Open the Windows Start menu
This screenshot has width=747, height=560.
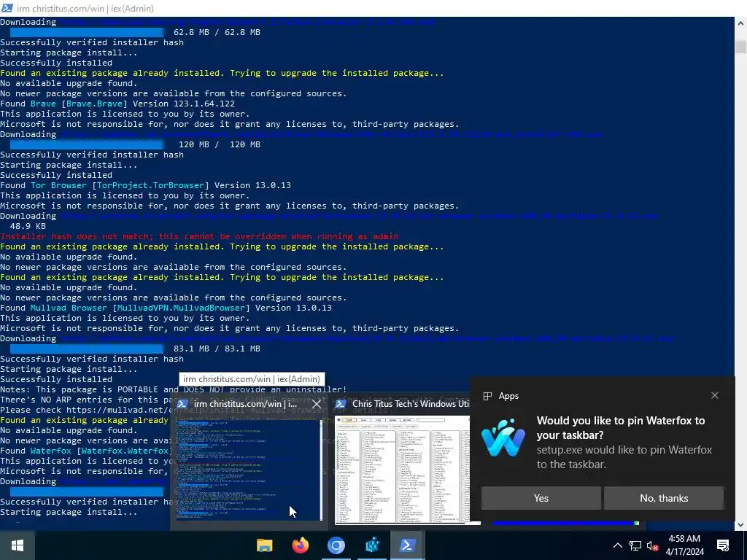point(18,545)
